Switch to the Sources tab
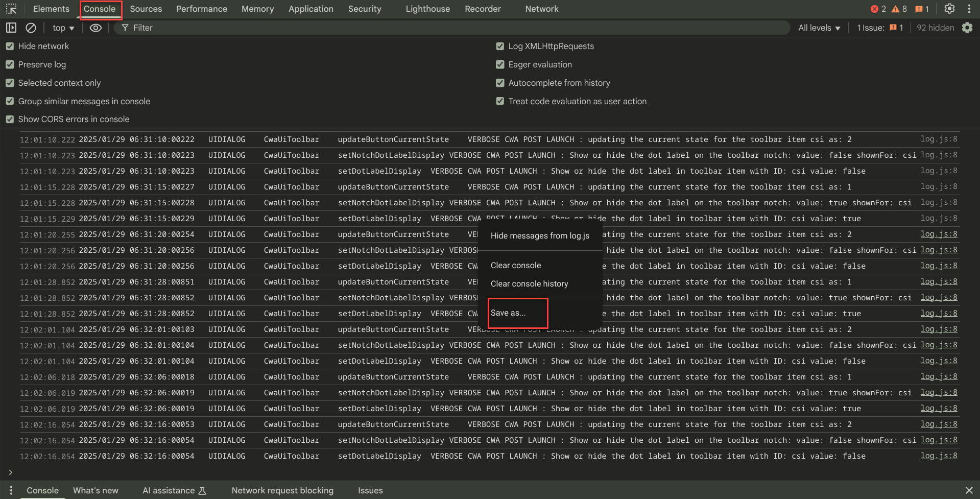The height and width of the screenshot is (499, 980). [146, 9]
